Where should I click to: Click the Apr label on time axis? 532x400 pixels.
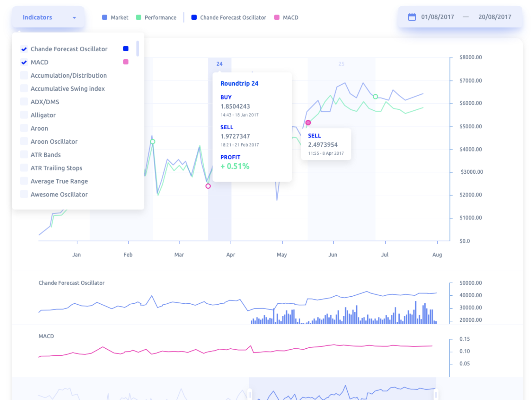click(x=231, y=255)
